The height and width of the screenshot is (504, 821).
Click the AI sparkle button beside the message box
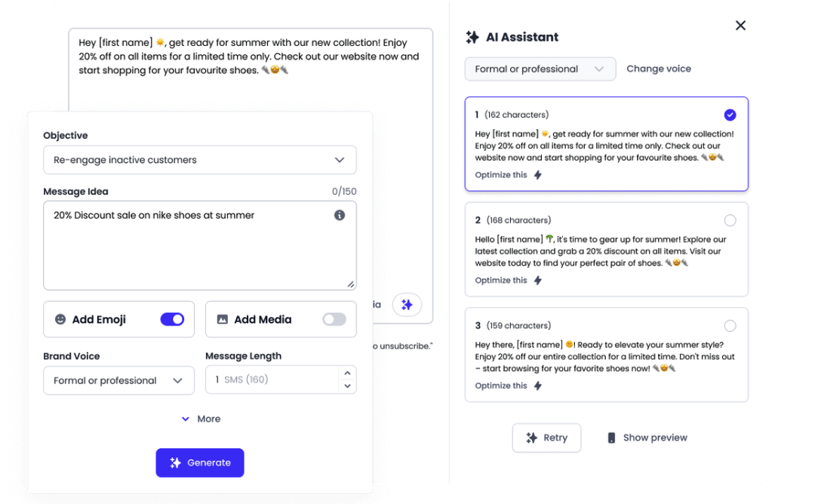click(407, 305)
